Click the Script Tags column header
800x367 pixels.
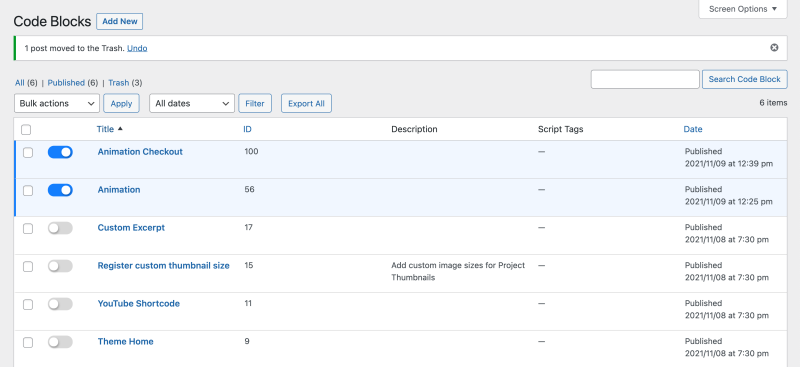pos(560,129)
